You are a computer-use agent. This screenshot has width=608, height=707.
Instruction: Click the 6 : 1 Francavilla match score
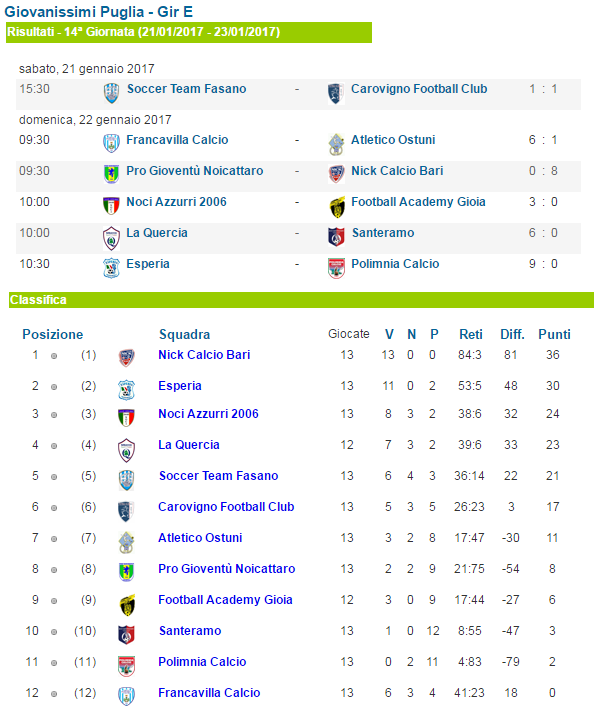coord(543,140)
